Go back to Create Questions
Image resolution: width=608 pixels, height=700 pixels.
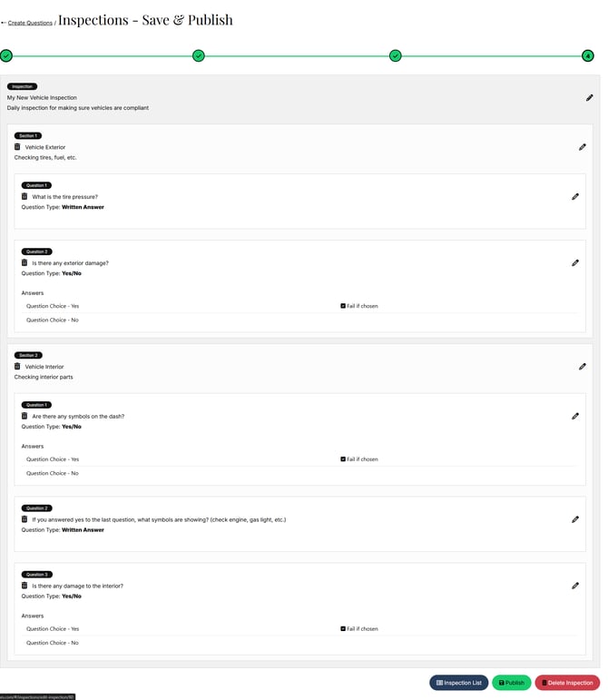click(x=29, y=23)
